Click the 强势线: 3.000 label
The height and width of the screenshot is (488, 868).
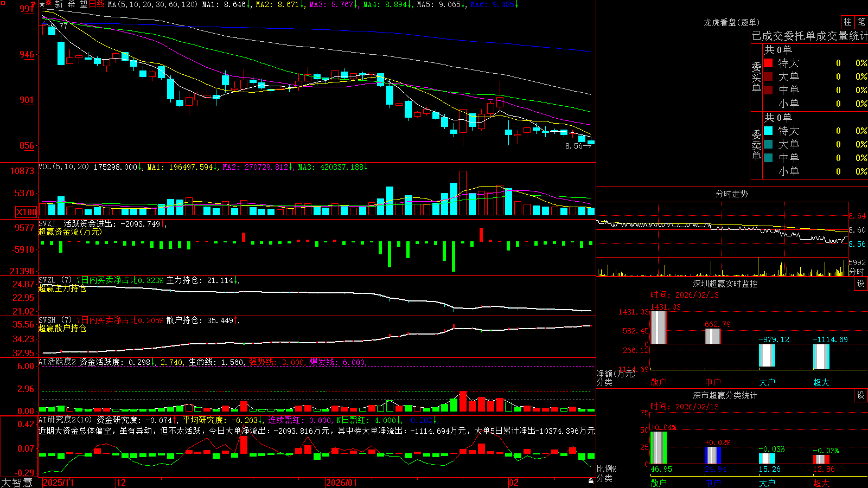tap(277, 362)
